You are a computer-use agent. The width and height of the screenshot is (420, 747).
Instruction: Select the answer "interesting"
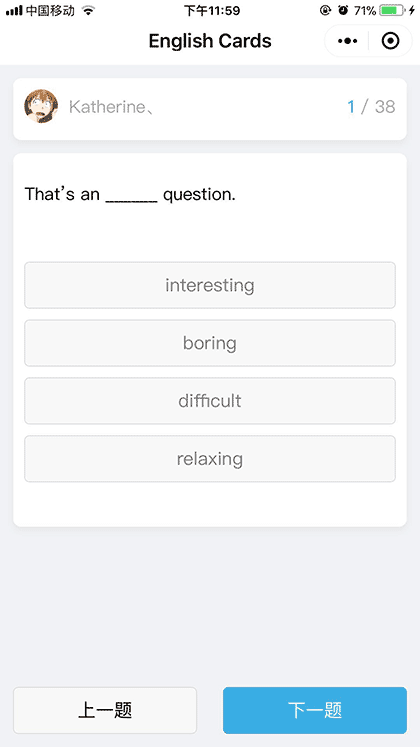pyautogui.click(x=210, y=285)
